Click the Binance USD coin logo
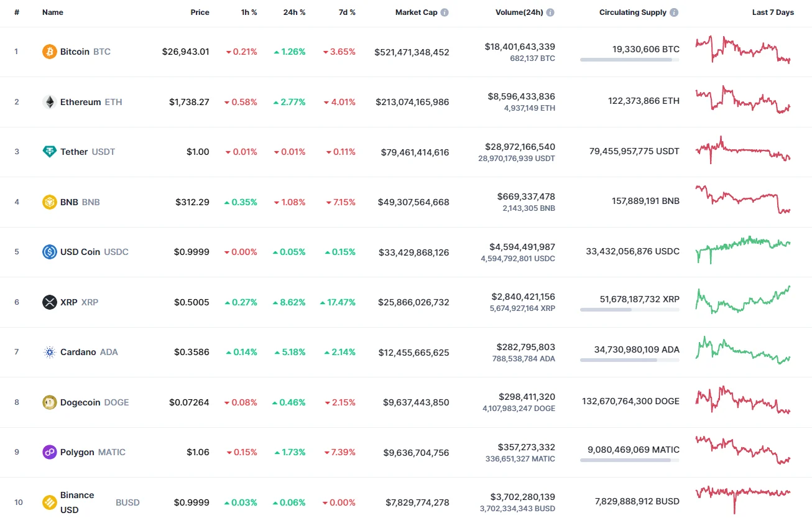The width and height of the screenshot is (812, 523). pyautogui.click(x=49, y=502)
